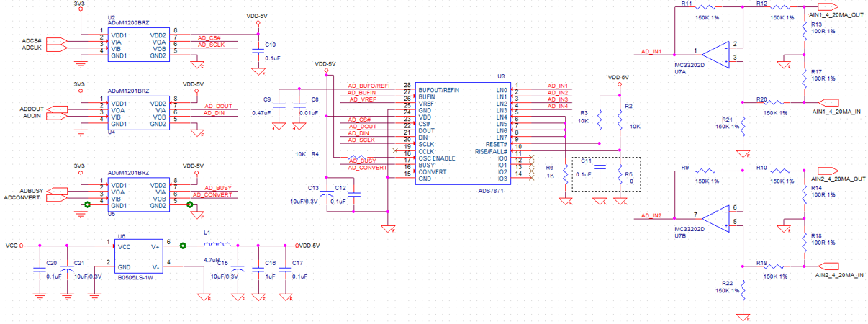Click the C15 designator label

click(222, 263)
